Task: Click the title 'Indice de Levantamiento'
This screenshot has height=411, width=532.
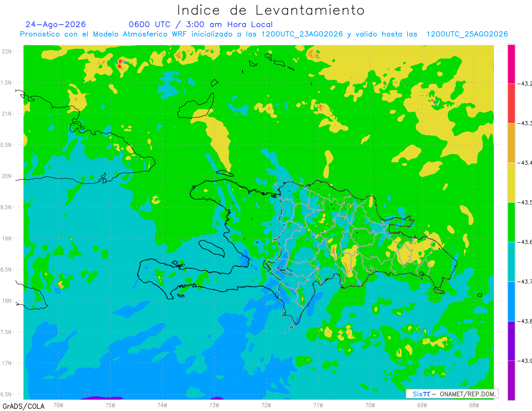Action: point(271,10)
